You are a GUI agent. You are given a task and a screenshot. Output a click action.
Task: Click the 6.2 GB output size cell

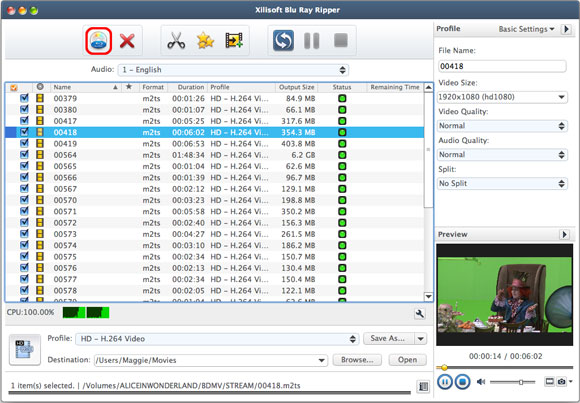coord(303,155)
